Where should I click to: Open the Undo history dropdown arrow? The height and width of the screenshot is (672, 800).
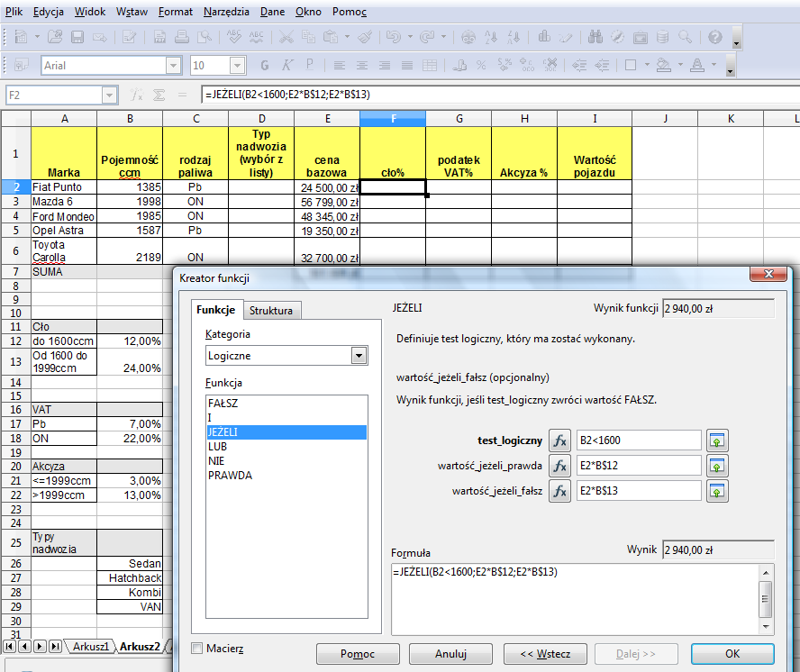pyautogui.click(x=410, y=37)
